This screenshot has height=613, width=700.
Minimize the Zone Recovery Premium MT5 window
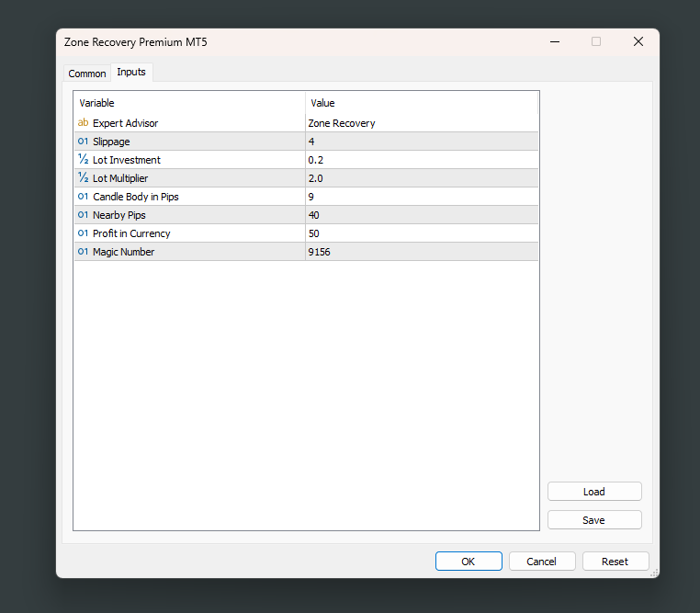coord(555,41)
